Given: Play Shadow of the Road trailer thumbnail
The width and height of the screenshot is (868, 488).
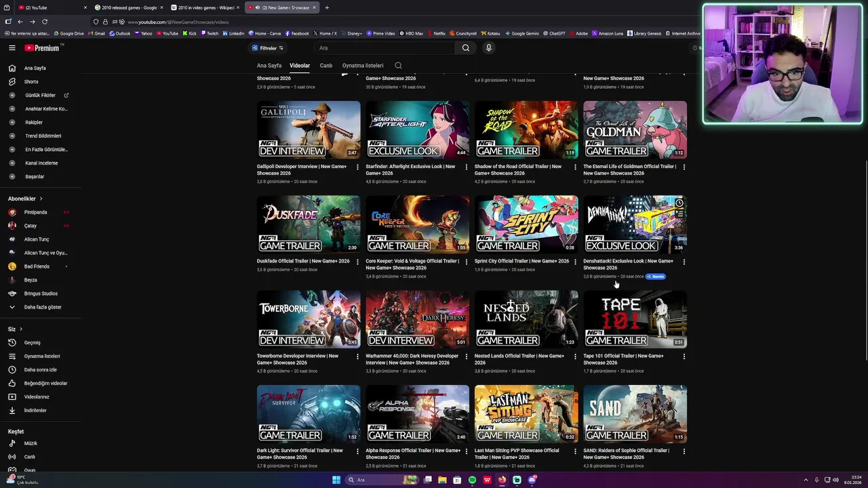Looking at the screenshot, I should tap(526, 130).
